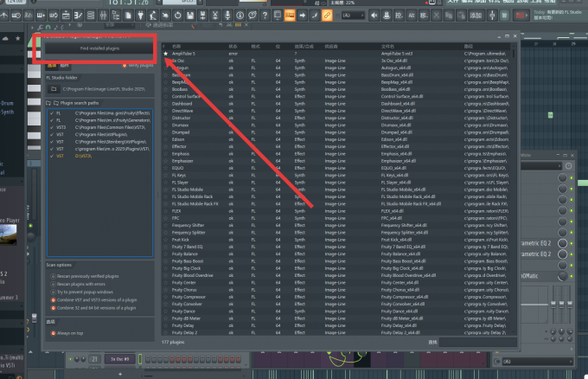Click the 添加 toolbar button
The height and width of the screenshot is (379, 588).
point(476,16)
